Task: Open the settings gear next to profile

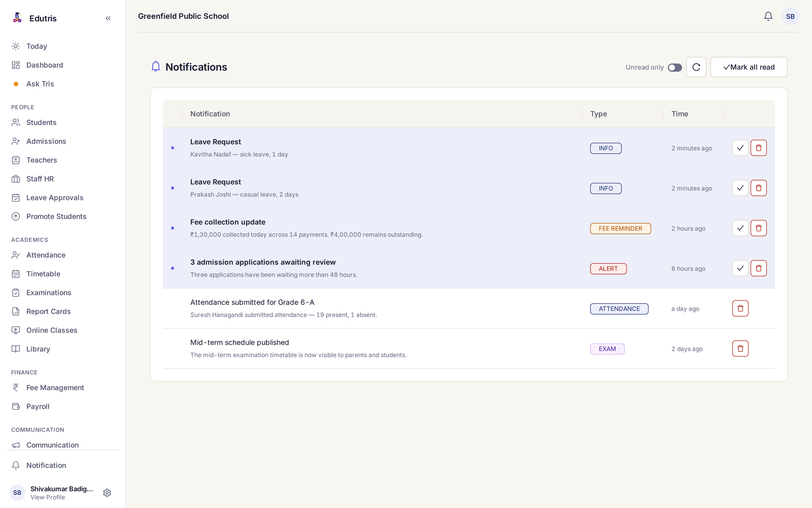Action: click(x=107, y=493)
